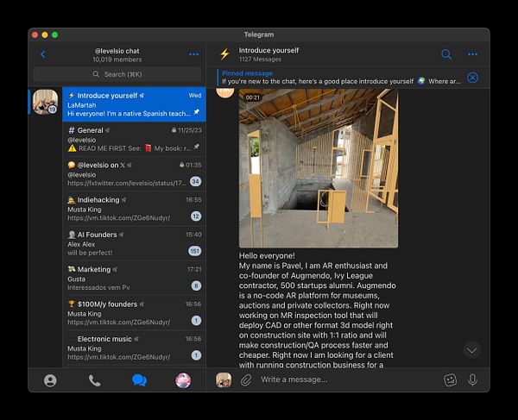
Task: Search inside Introduce yourself topic
Action: tap(446, 54)
